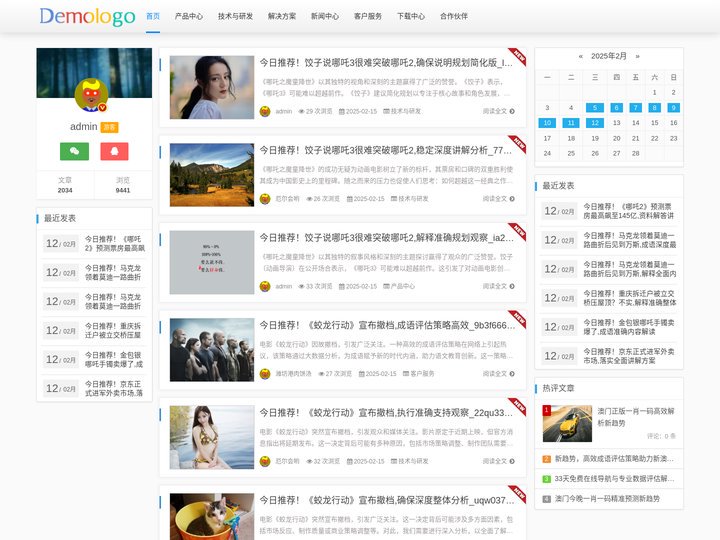Open the 下载中心 menu item
The height and width of the screenshot is (540, 720).
coord(411,16)
